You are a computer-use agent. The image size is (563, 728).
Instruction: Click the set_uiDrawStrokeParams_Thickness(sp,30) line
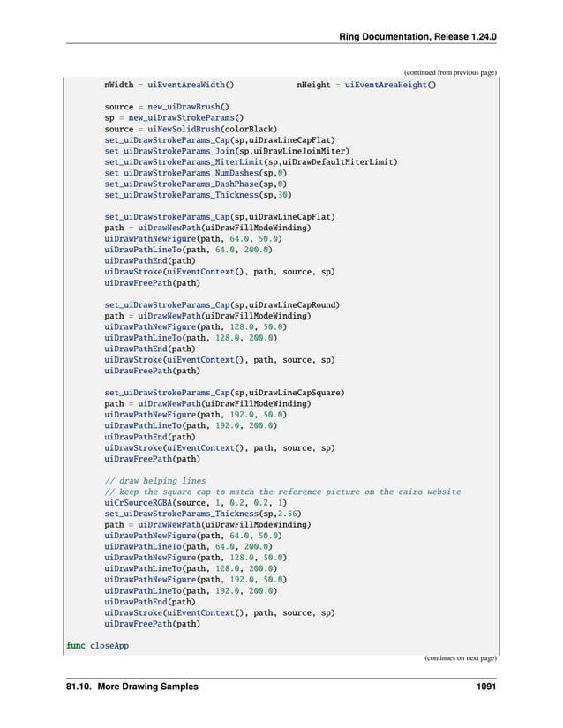[199, 195]
